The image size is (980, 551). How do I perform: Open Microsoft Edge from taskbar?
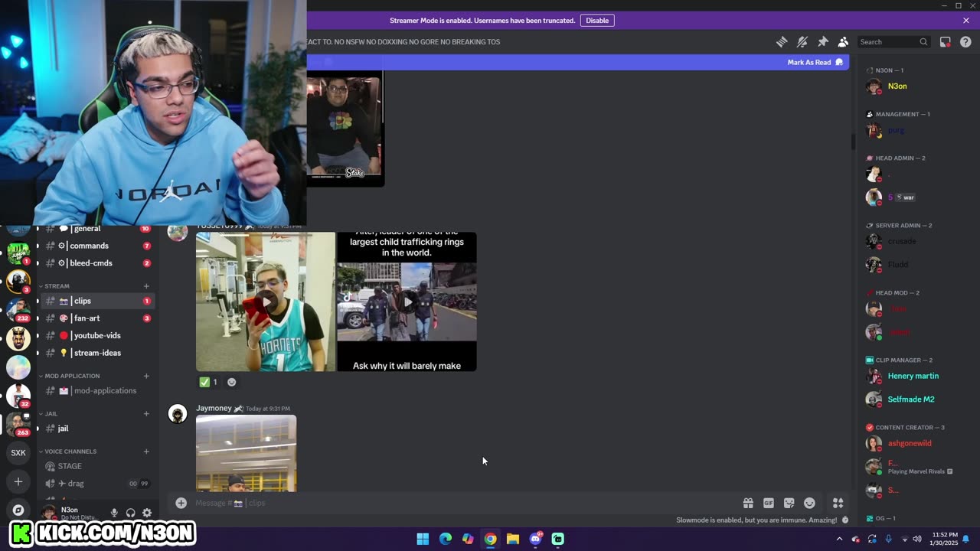[x=446, y=539]
